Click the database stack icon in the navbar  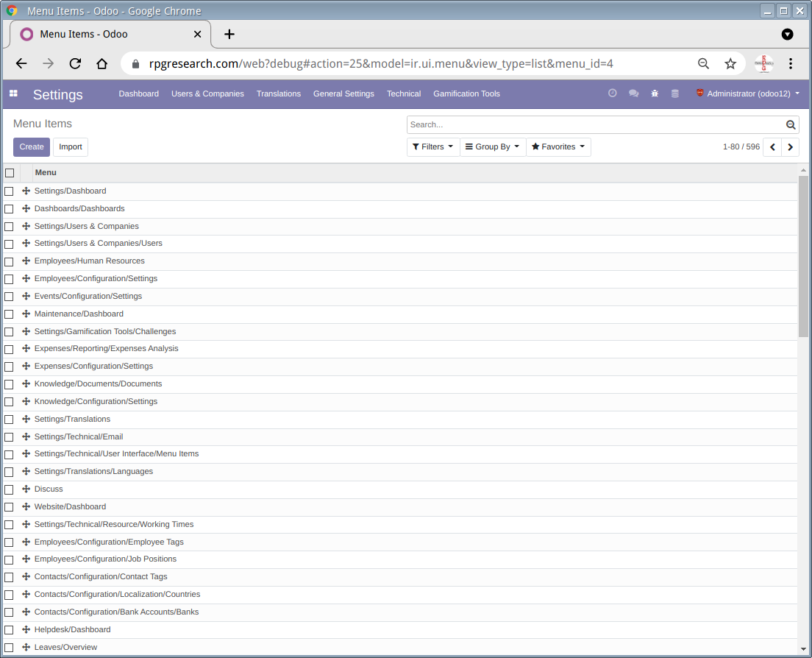(x=674, y=93)
